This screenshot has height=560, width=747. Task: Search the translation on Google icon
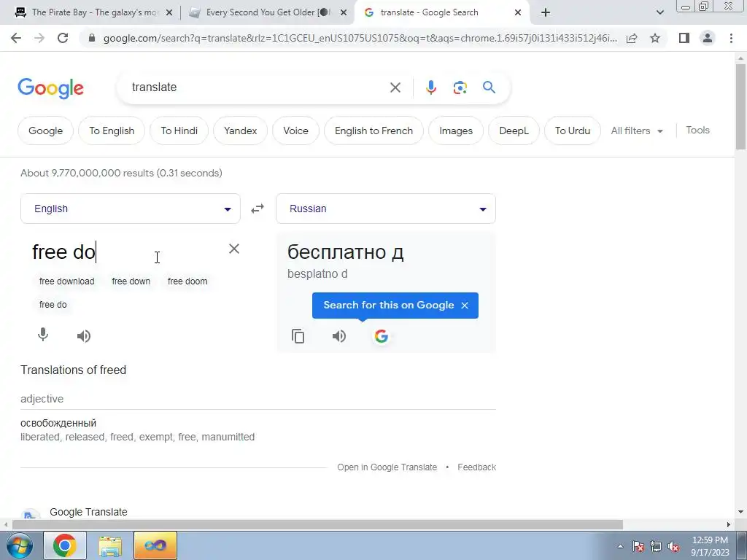(x=381, y=336)
